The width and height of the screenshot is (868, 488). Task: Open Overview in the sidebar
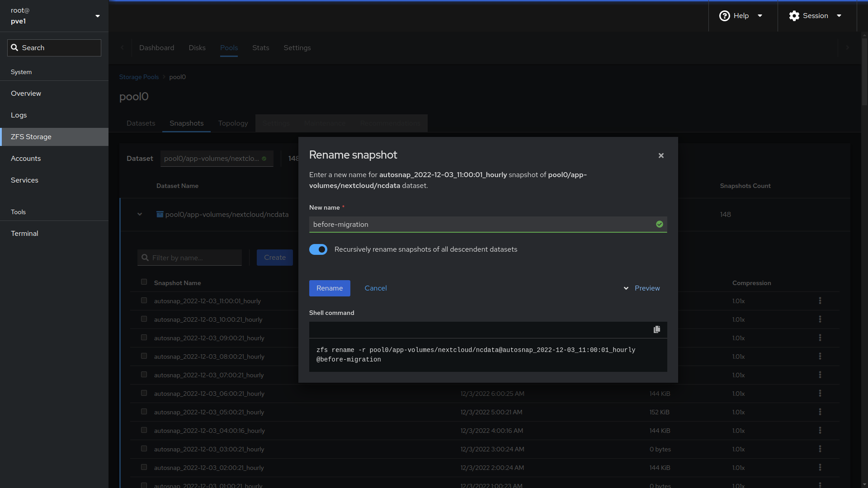(54, 94)
